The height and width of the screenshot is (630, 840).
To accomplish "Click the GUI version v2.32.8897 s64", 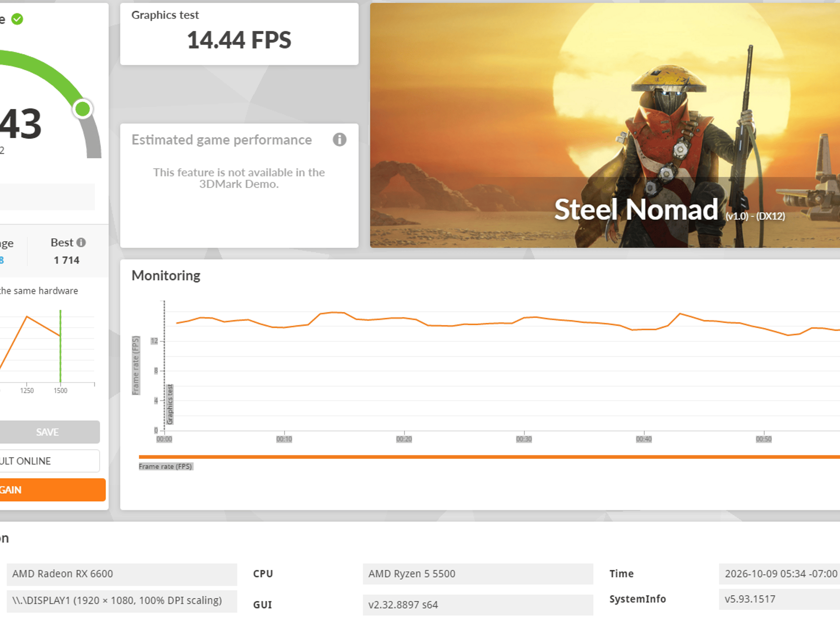I will coord(478,605).
